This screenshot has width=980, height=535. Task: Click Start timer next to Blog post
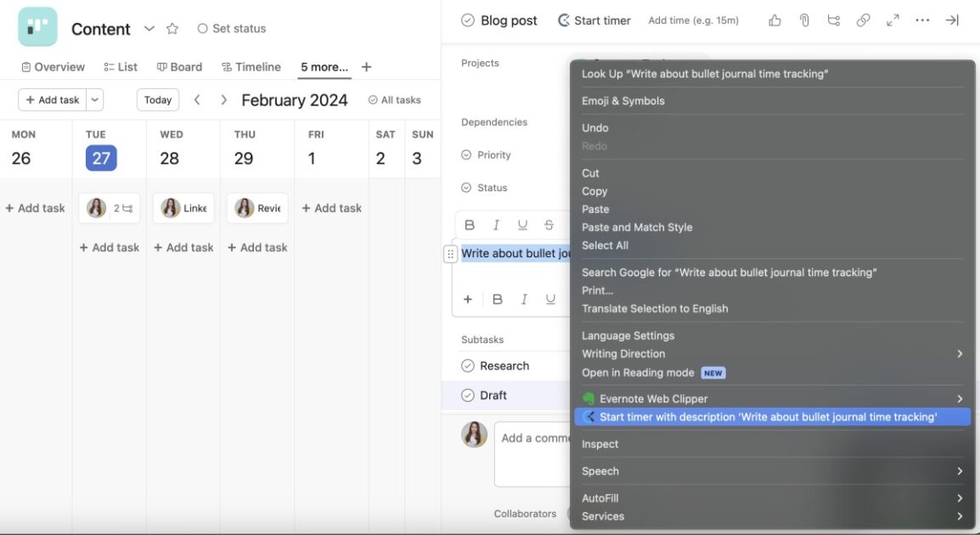point(594,19)
